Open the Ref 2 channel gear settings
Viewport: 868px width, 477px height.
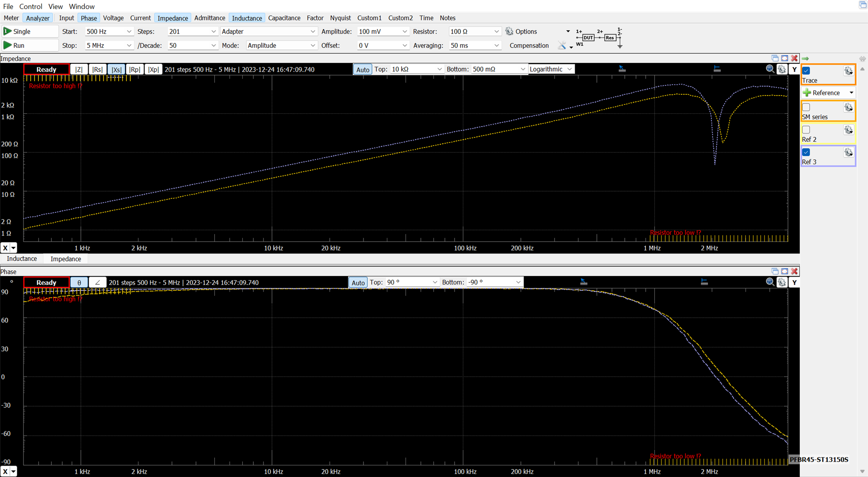(x=848, y=130)
